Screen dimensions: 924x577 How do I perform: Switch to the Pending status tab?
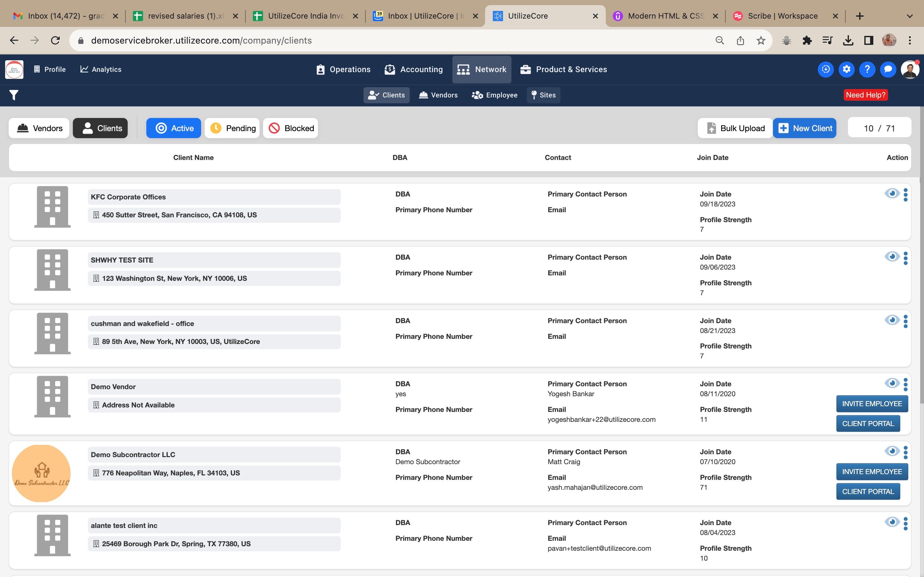[232, 128]
